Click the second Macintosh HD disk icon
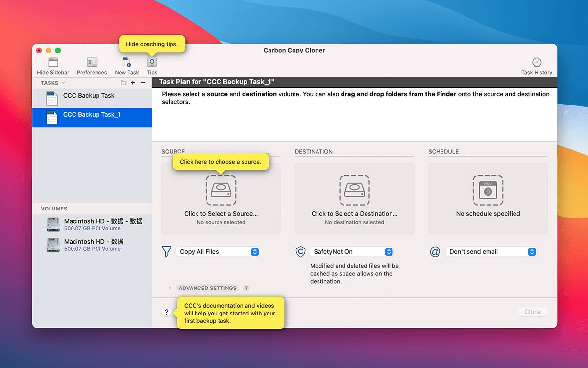The height and width of the screenshot is (368, 588). pos(53,245)
